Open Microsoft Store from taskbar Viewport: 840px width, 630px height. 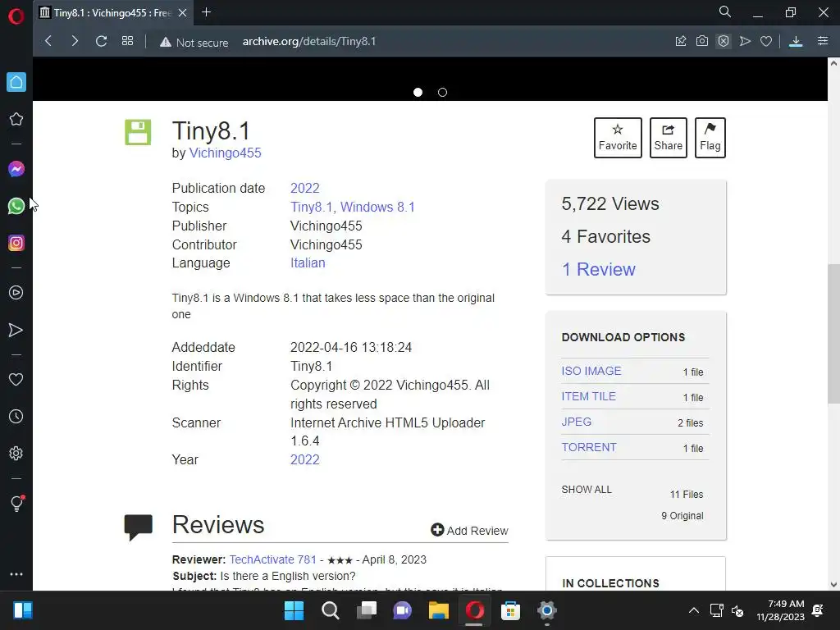pyautogui.click(x=510, y=610)
